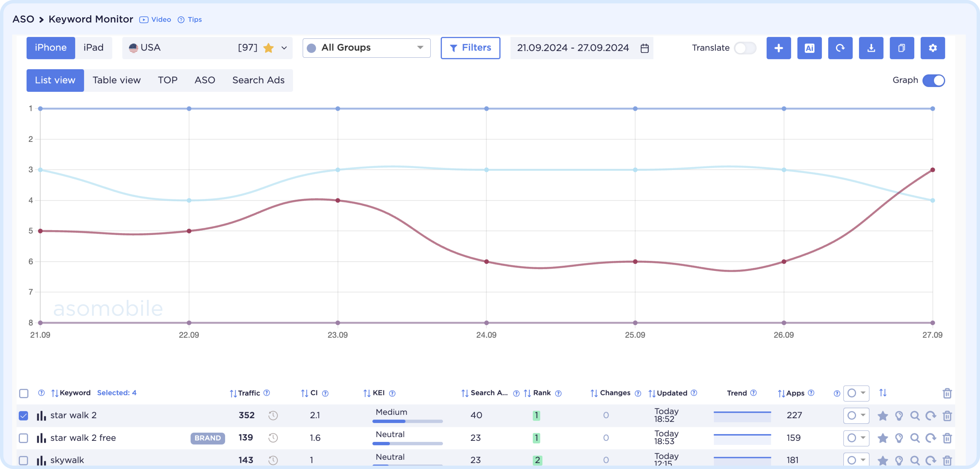
Task: Delete the star walk 2 keyword row
Action: point(947,416)
